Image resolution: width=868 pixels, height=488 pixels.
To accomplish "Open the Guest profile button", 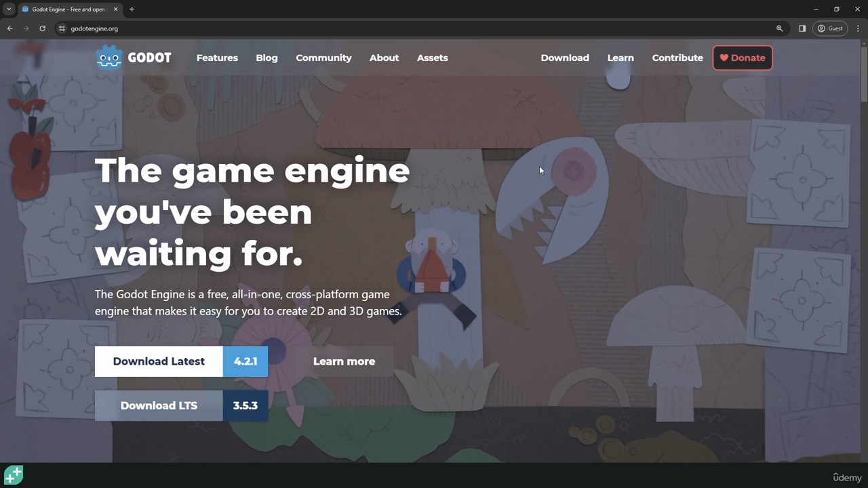I will [831, 28].
